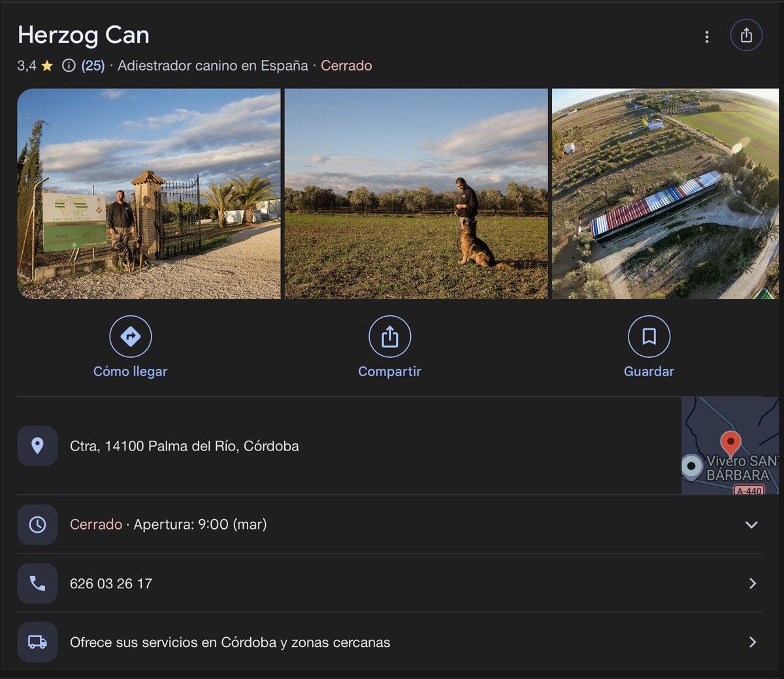The width and height of the screenshot is (784, 679).
Task: Click the Cómo llegar directions icon
Action: point(131,336)
